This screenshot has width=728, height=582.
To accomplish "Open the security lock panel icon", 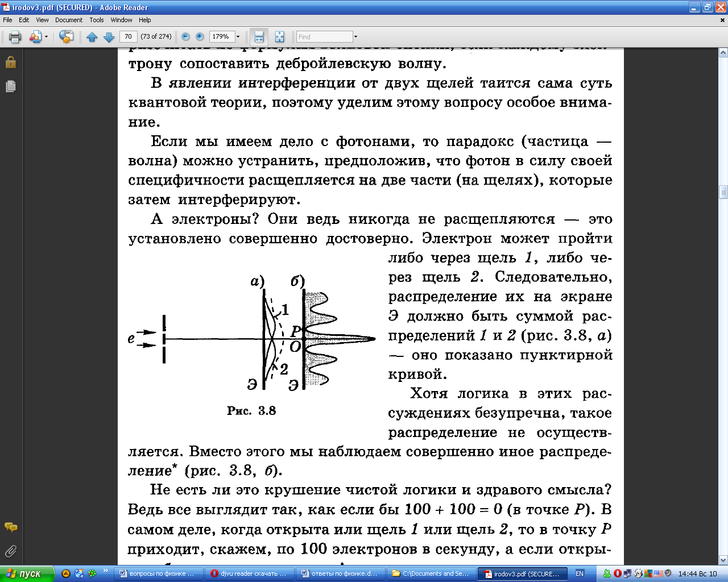I will tap(10, 62).
